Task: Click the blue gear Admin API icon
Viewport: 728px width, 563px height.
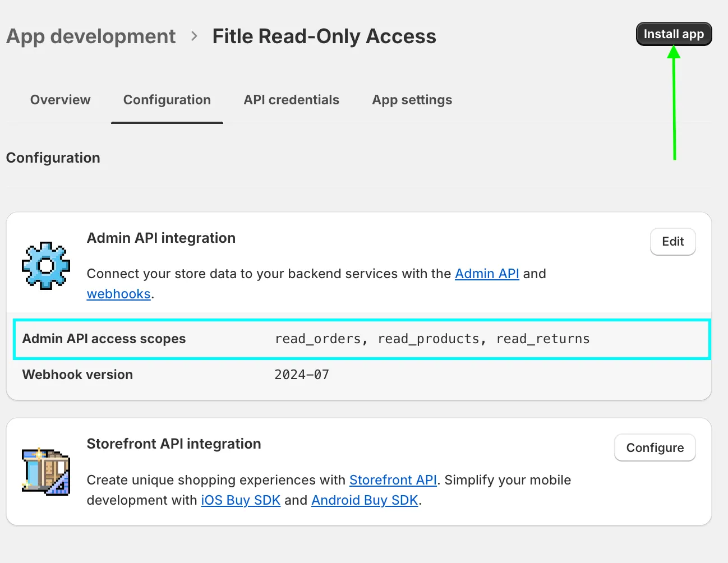Action: [46, 266]
